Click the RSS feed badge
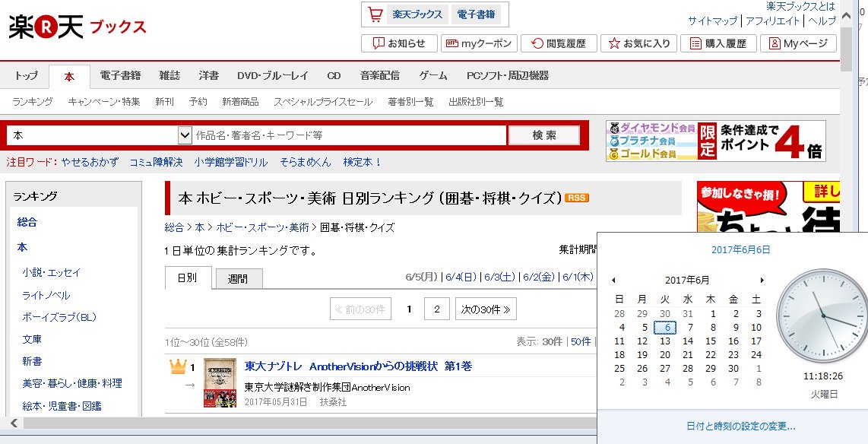 [x=577, y=198]
